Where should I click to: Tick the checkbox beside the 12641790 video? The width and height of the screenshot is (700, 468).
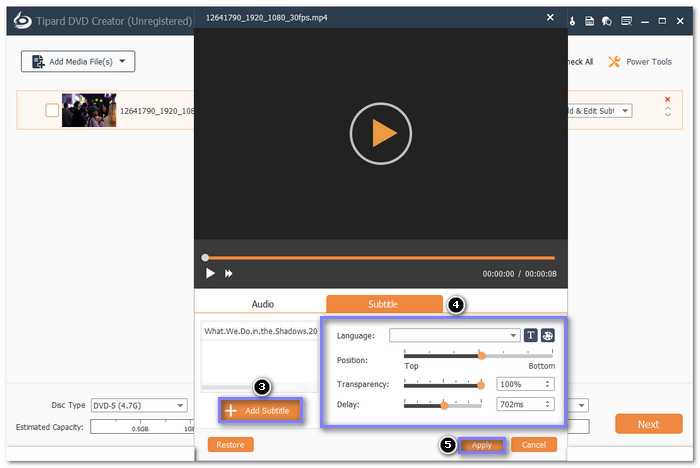tap(52, 110)
